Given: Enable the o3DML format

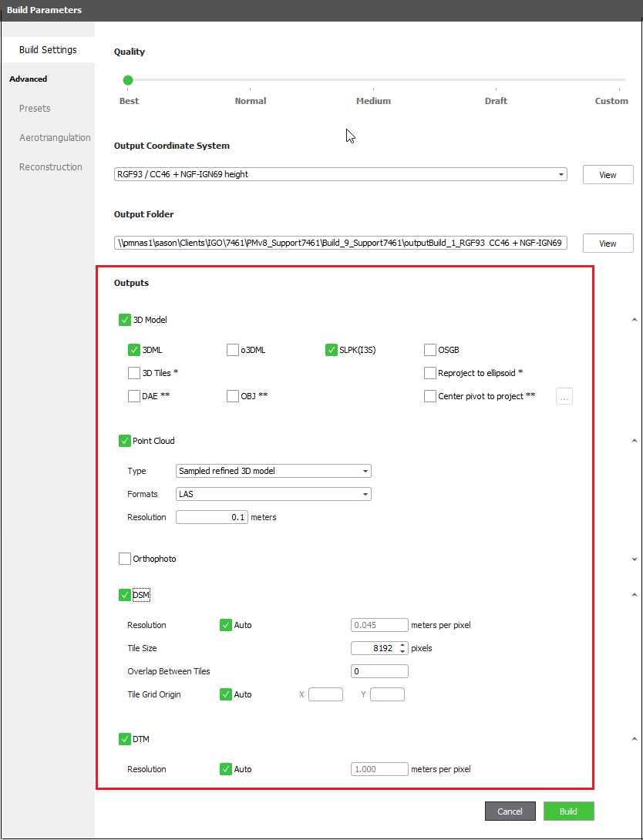Looking at the screenshot, I should pyautogui.click(x=233, y=350).
